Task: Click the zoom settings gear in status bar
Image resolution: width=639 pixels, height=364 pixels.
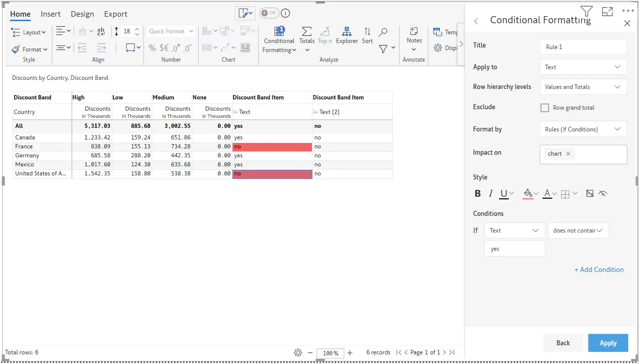Action: click(298, 352)
